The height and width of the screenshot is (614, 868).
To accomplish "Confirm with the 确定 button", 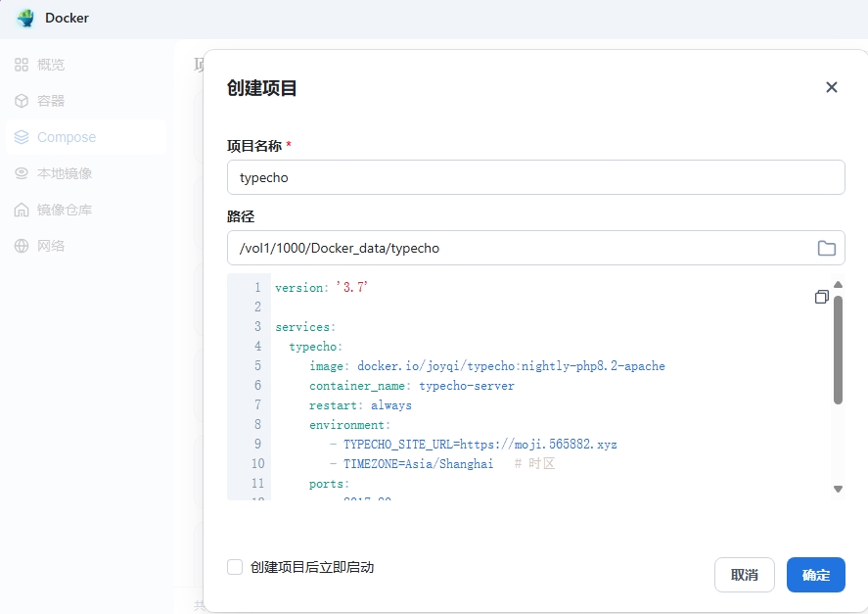I will 816,575.
